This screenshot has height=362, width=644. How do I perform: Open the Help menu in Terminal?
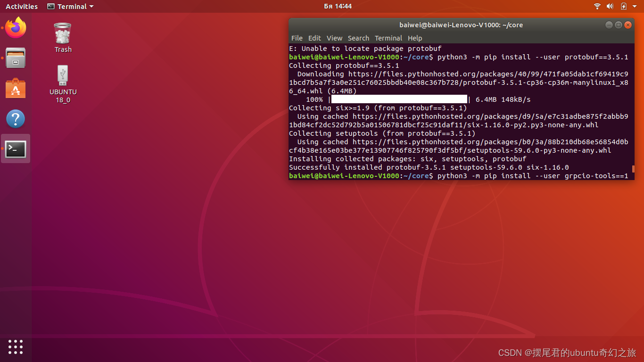415,38
